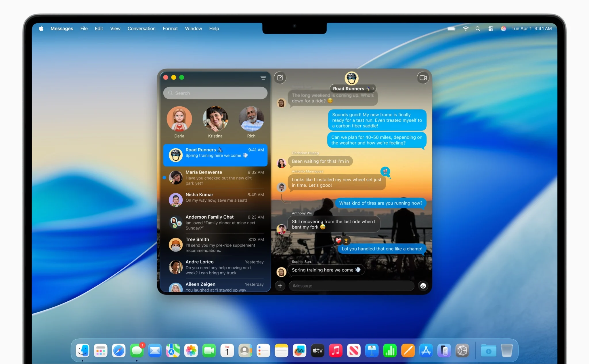Open Safari from the Dock
The image size is (589, 364).
click(x=119, y=350)
